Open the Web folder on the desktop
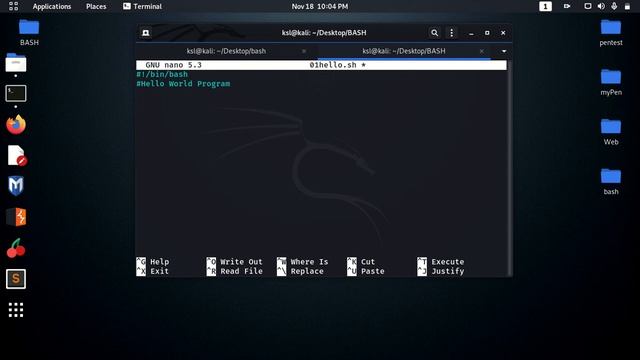This screenshot has height=360, width=640. click(611, 132)
